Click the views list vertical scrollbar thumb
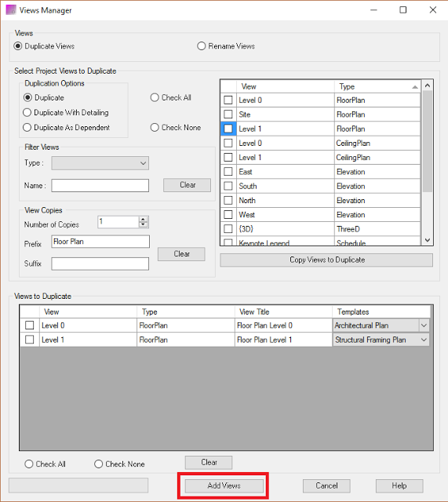This screenshot has width=448, height=502. (x=427, y=141)
